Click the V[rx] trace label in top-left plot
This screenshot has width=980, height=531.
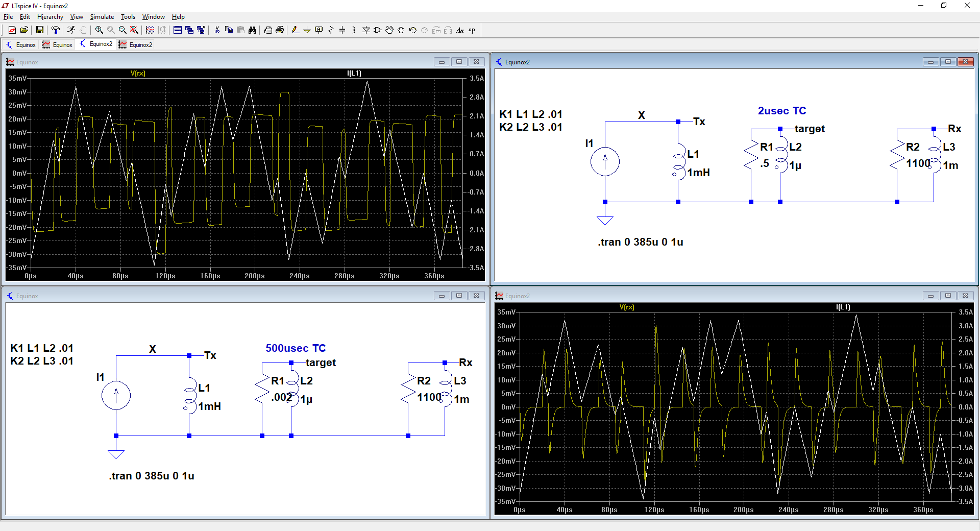(x=138, y=74)
